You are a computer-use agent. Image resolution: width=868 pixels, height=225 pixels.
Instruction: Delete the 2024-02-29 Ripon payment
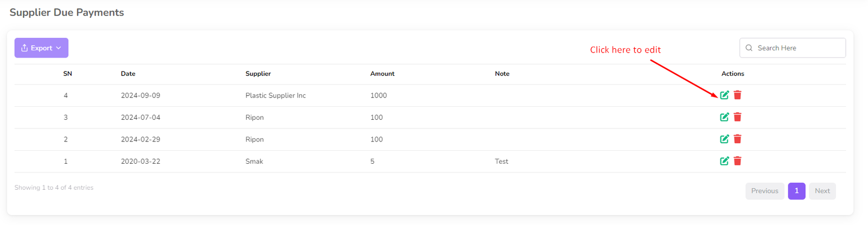coord(737,139)
